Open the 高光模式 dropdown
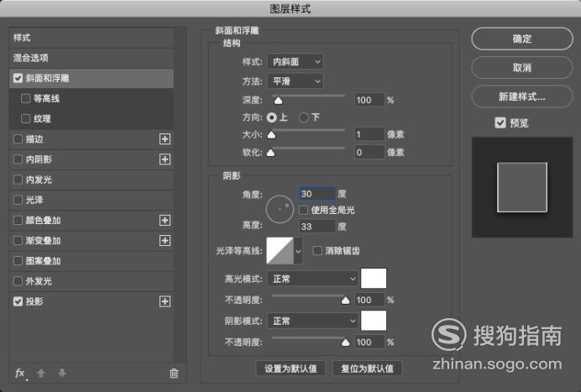 click(312, 279)
